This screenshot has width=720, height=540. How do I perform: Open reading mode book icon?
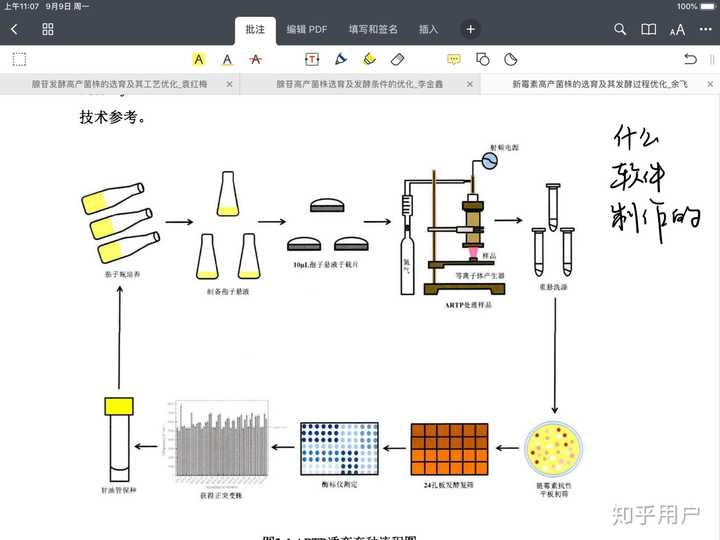pos(648,30)
